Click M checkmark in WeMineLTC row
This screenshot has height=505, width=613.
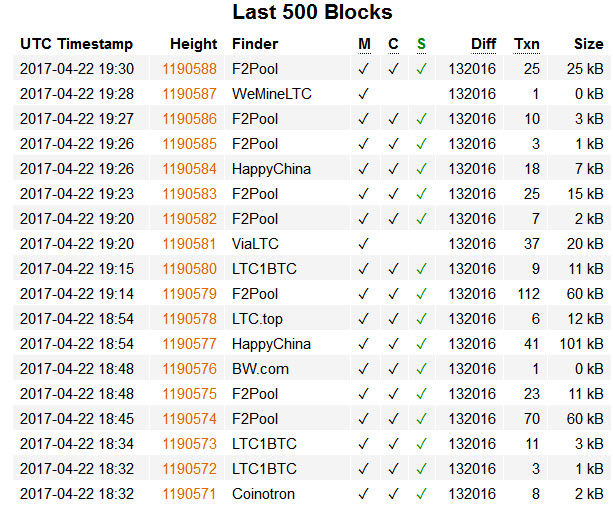click(x=364, y=94)
